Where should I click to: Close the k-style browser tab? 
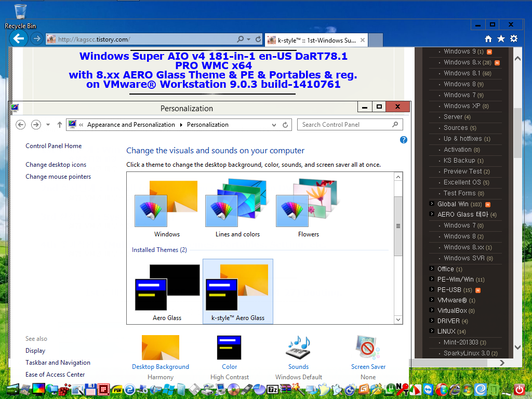(x=362, y=40)
